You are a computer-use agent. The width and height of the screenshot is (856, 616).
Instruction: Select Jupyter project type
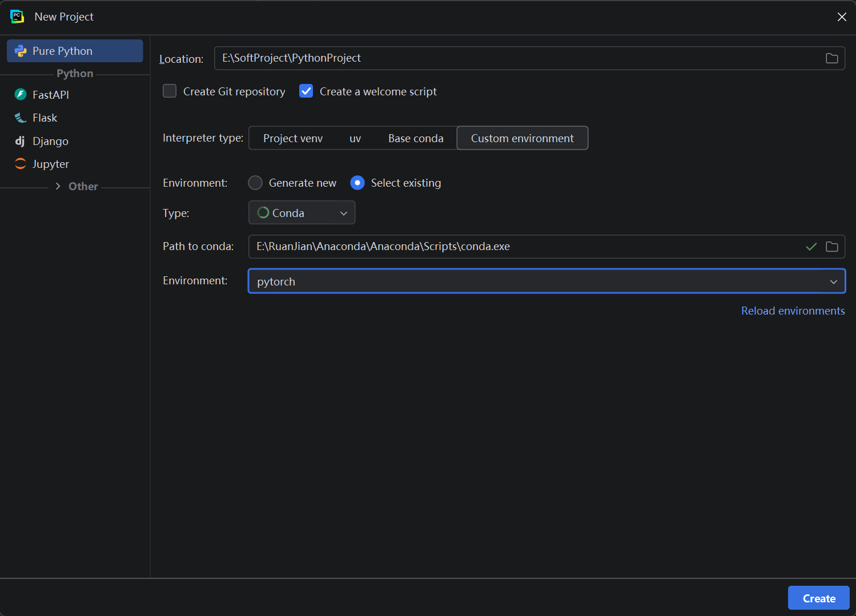click(75, 164)
